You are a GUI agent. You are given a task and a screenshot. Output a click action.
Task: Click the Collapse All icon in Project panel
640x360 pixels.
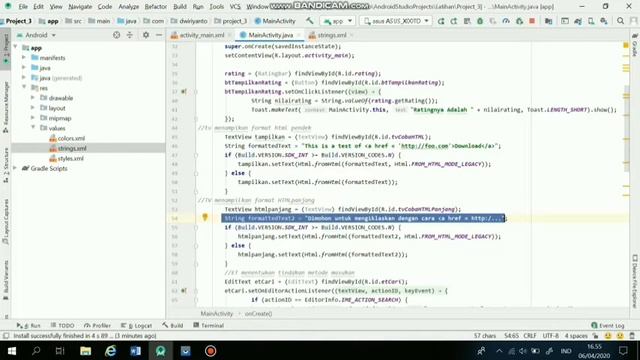[x=130, y=35]
